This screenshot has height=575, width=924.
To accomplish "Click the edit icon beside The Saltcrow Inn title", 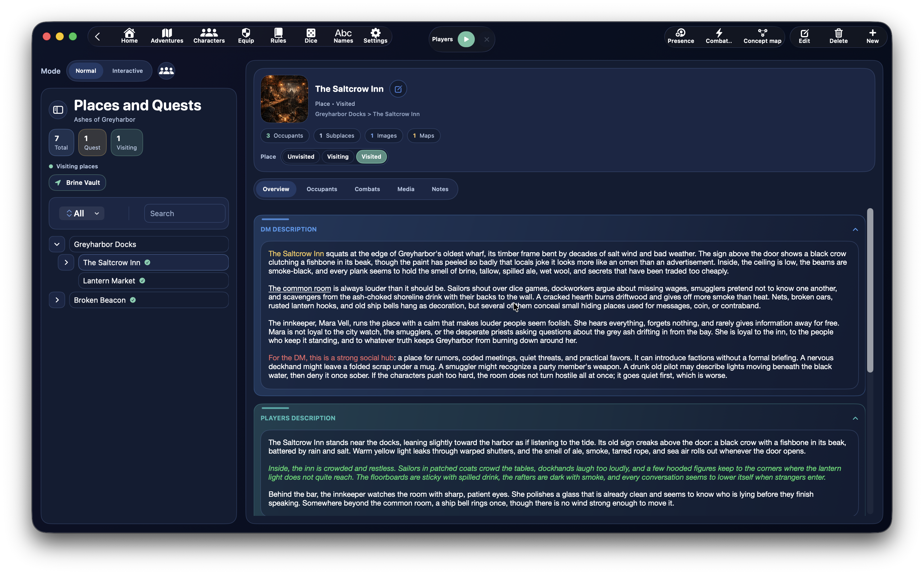I will pyautogui.click(x=398, y=89).
